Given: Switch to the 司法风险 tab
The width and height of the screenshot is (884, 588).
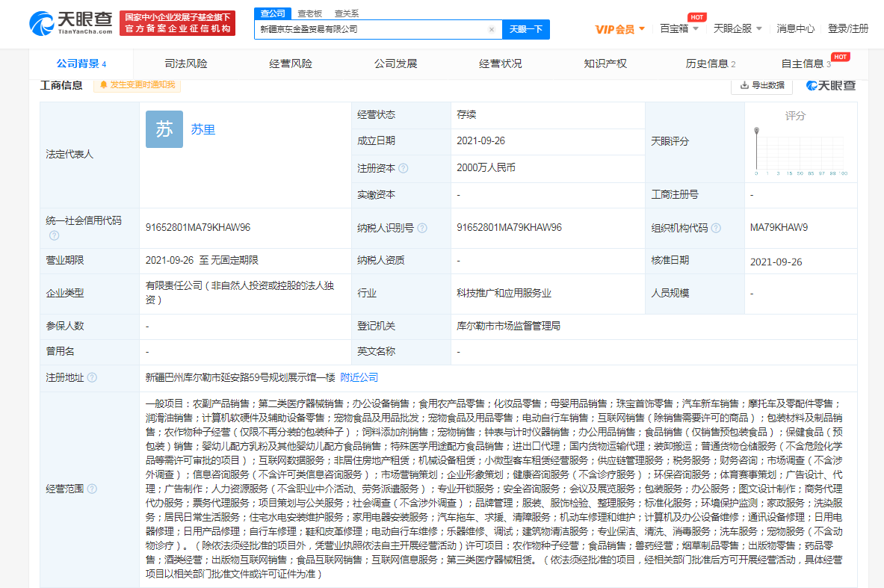Looking at the screenshot, I should tap(186, 64).
